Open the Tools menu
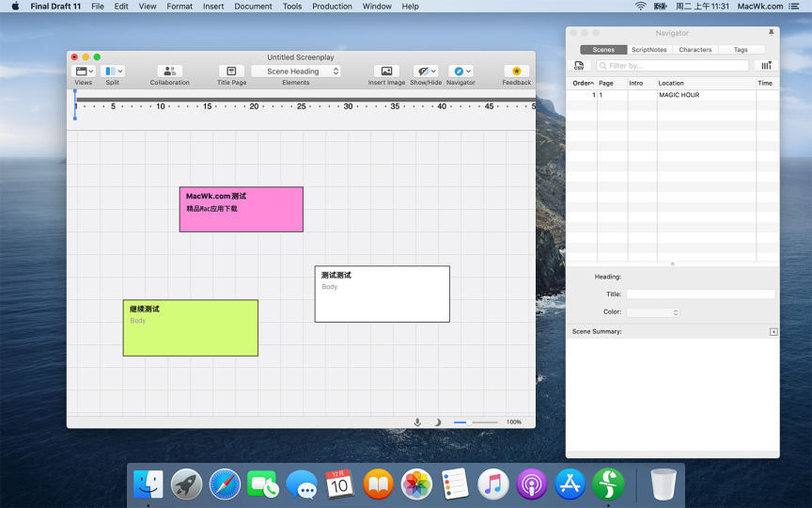812x508 pixels. 292,7
